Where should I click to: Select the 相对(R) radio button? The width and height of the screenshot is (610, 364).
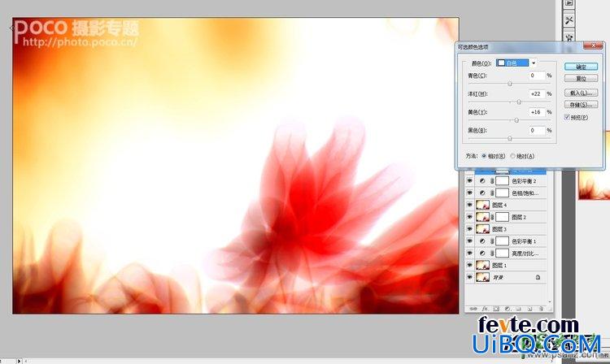[x=484, y=156]
